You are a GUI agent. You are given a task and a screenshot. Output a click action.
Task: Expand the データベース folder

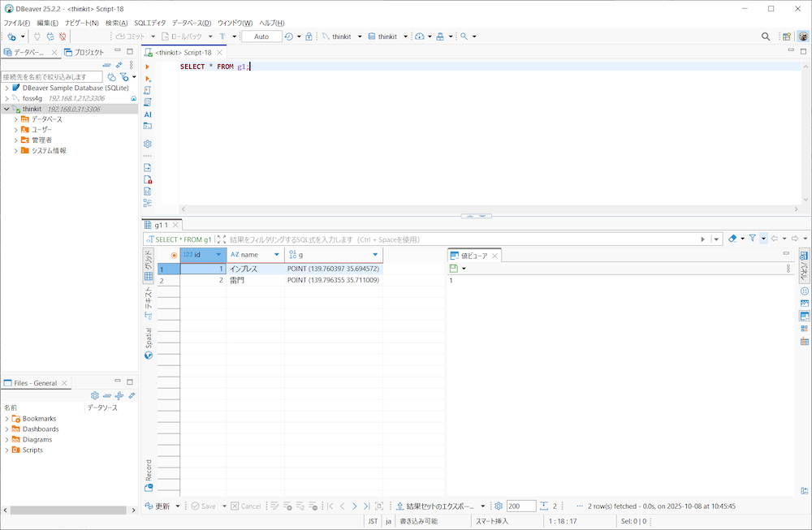click(15, 119)
